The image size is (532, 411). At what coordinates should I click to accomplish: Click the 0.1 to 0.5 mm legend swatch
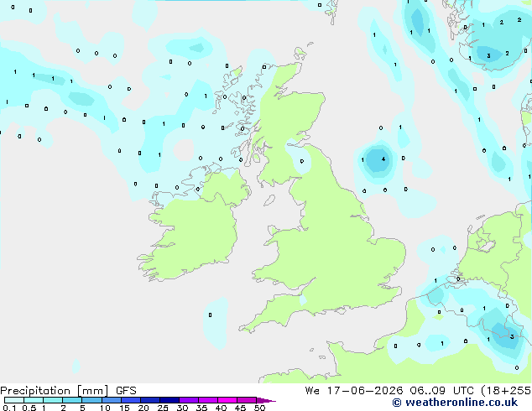(14, 400)
